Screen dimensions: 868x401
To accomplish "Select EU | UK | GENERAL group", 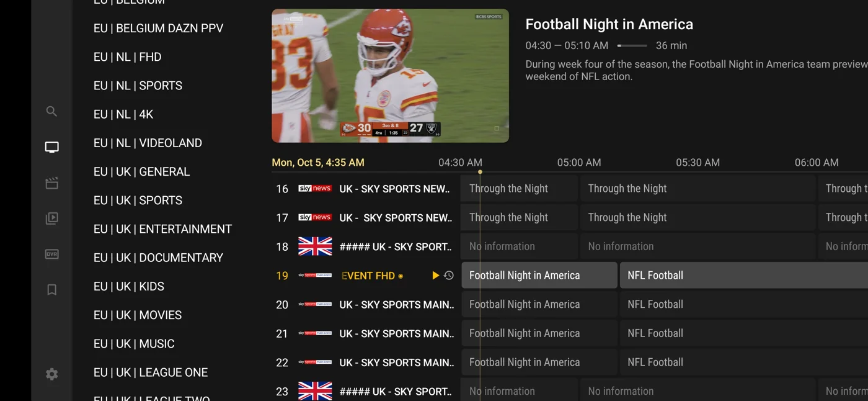I will click(x=141, y=172).
